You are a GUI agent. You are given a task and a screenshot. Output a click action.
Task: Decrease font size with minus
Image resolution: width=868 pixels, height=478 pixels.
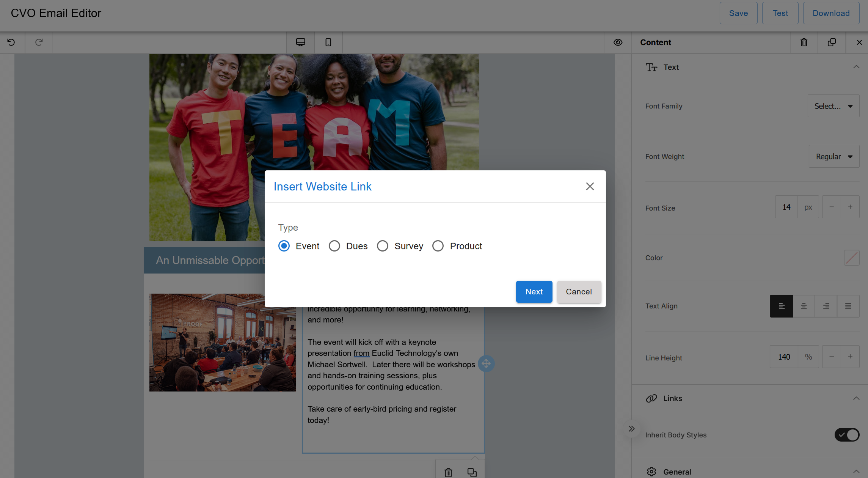(831, 207)
